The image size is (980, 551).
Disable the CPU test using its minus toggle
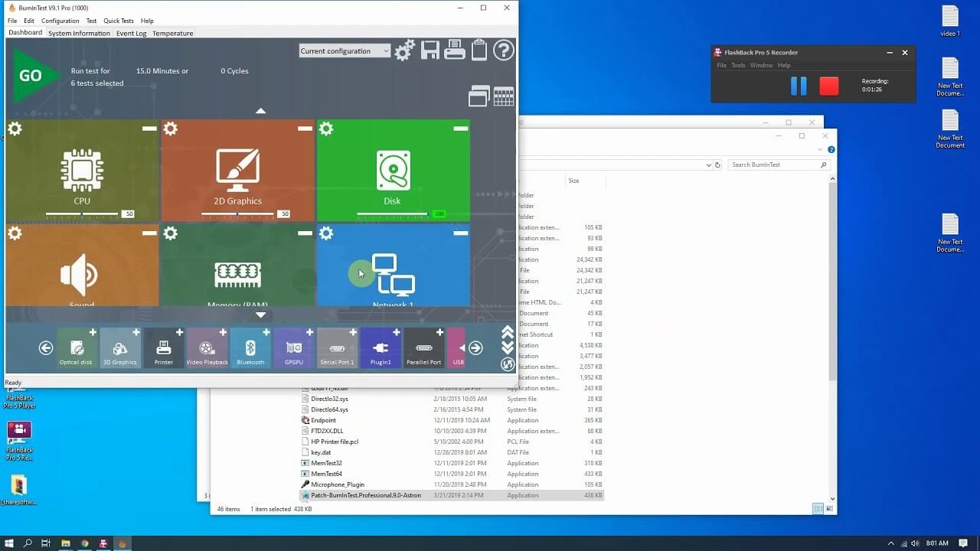coord(149,129)
